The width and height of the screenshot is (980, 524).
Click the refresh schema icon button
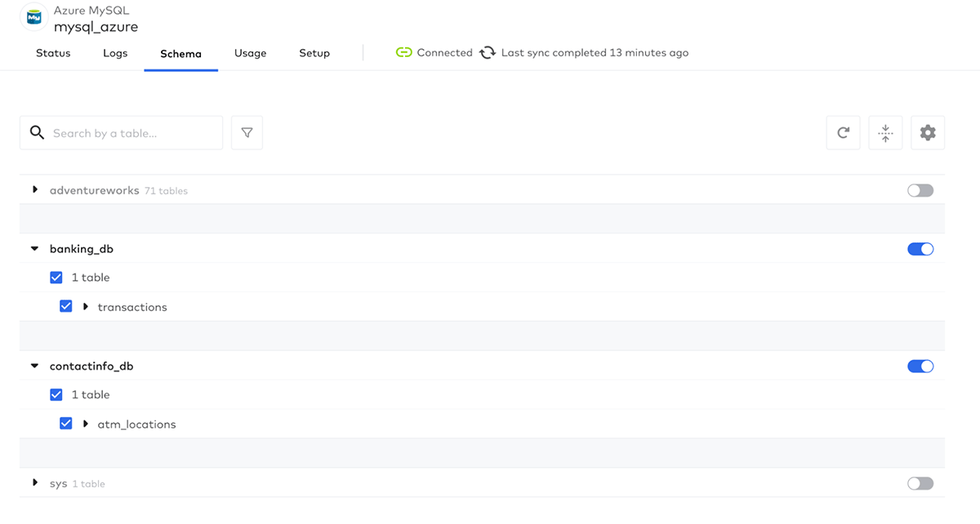click(843, 132)
